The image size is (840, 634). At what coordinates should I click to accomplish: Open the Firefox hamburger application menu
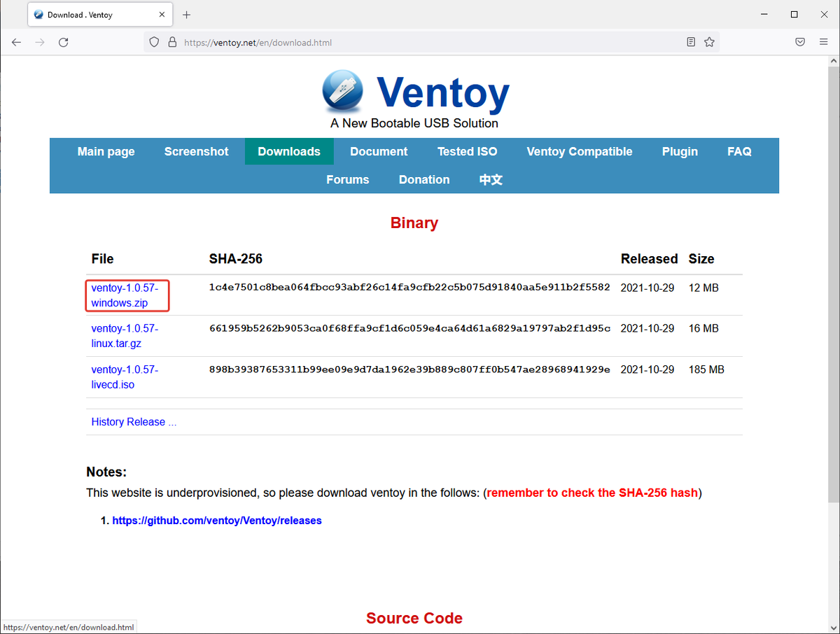coord(823,42)
